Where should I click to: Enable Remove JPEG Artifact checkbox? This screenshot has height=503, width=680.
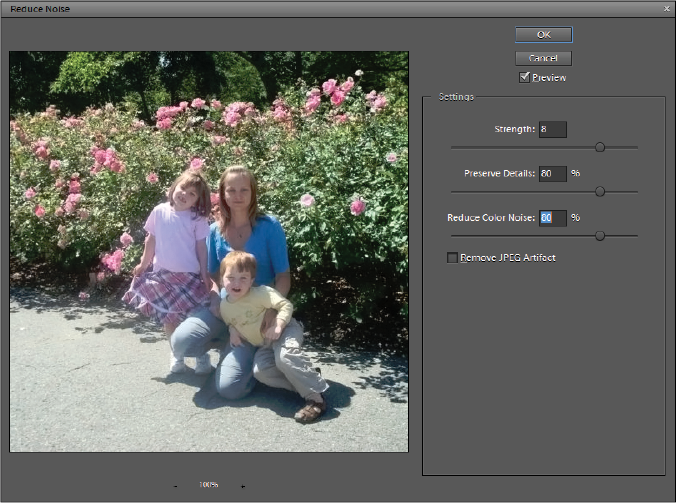pos(452,258)
